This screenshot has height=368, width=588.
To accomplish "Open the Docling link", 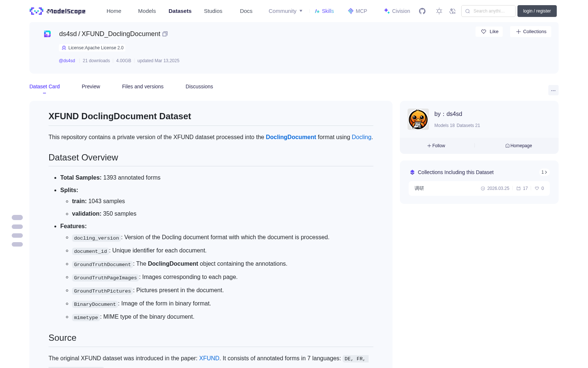I will 362,137.
